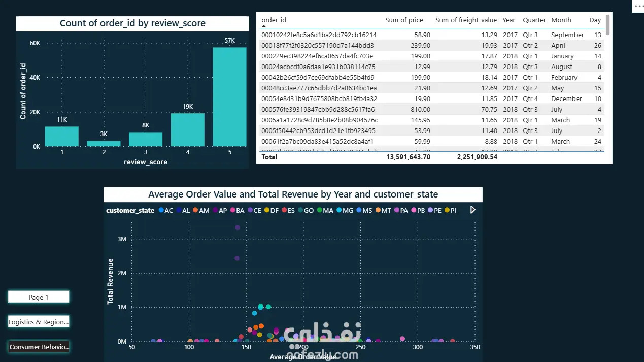The width and height of the screenshot is (644, 362).
Task: Click order row 00048cc3ae777c65dbb7d2a0634bc1ea
Action: (431, 88)
